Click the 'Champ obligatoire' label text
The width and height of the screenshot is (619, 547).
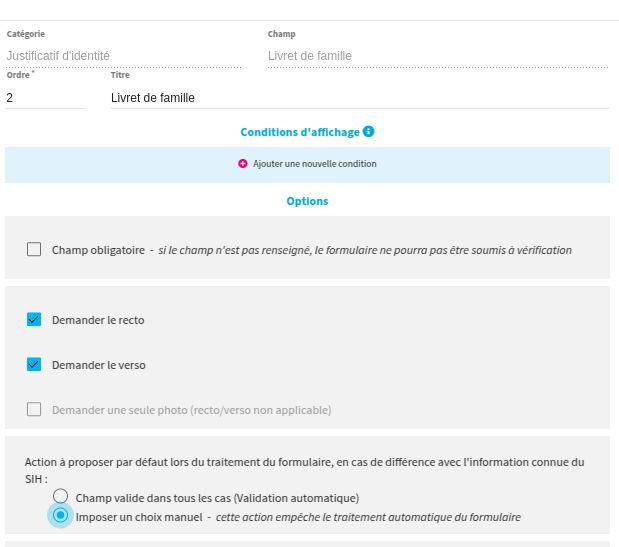tap(98, 250)
